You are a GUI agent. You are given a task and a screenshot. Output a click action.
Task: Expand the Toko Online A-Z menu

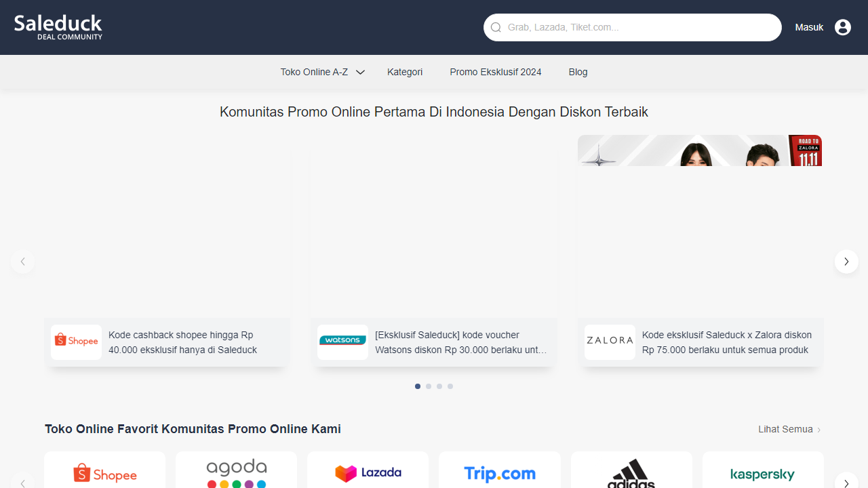point(321,72)
